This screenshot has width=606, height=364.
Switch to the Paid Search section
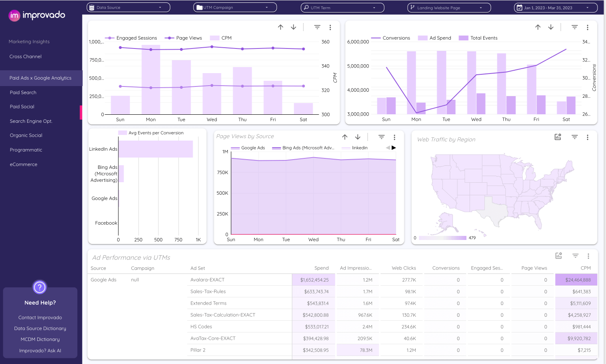click(x=23, y=93)
